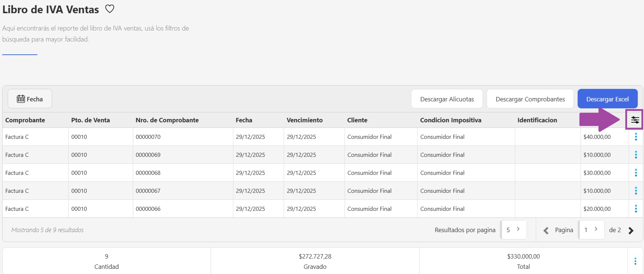
Task: Click the Condicion Impositiva column header
Action: pyautogui.click(x=451, y=120)
